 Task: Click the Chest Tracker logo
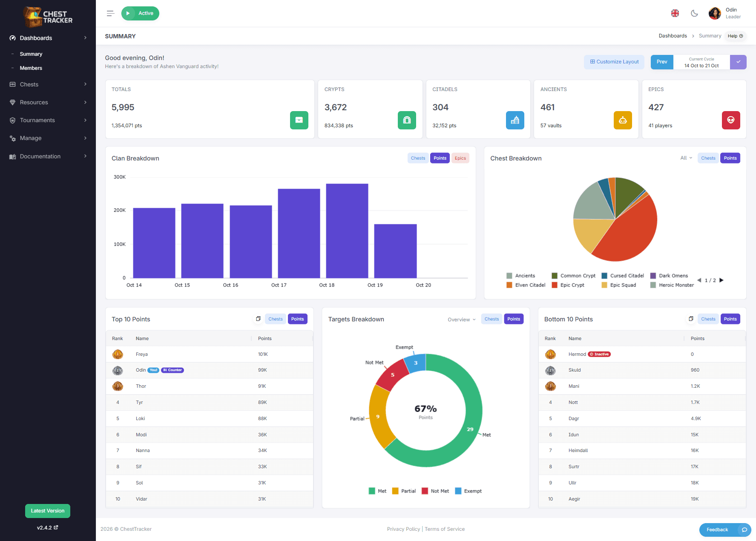[x=48, y=17]
